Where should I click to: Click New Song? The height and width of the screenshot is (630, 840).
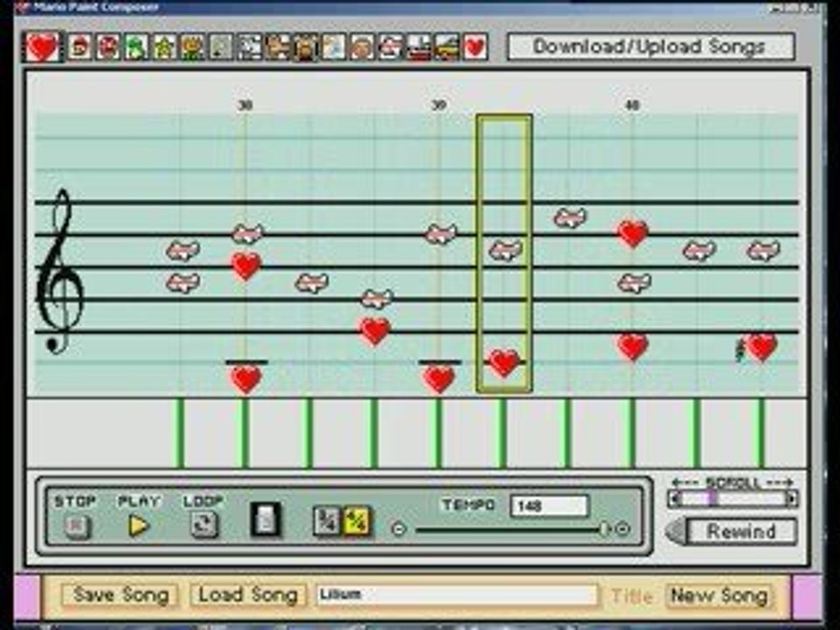pos(719,595)
